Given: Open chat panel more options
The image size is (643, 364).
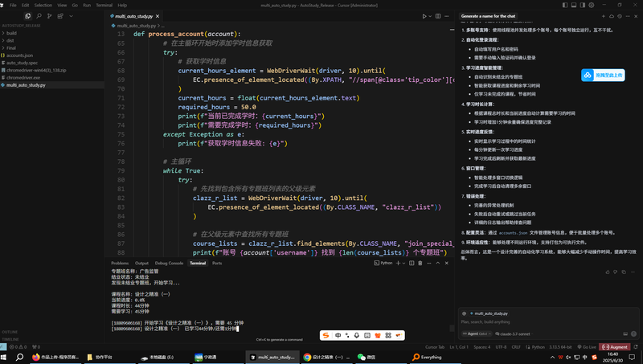Looking at the screenshot, I should [x=628, y=16].
